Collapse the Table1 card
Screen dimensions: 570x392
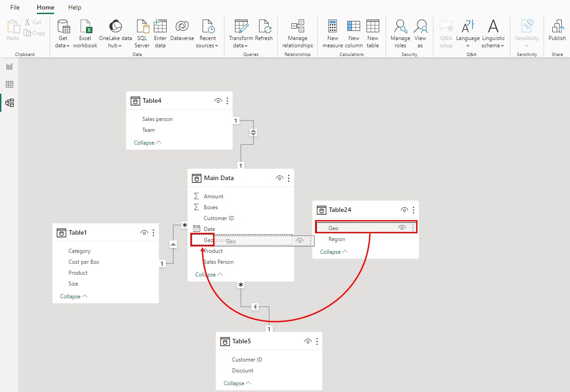click(x=74, y=297)
